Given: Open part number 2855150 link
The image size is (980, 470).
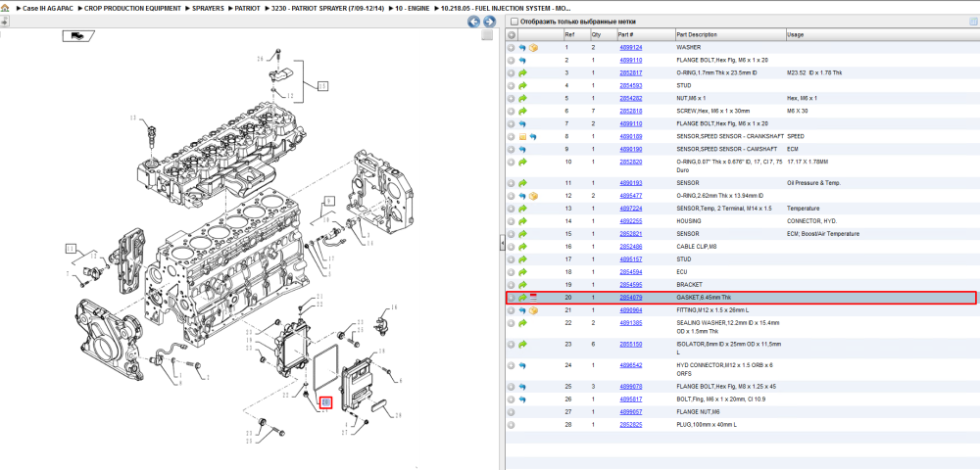Looking at the screenshot, I should tap(630, 344).
